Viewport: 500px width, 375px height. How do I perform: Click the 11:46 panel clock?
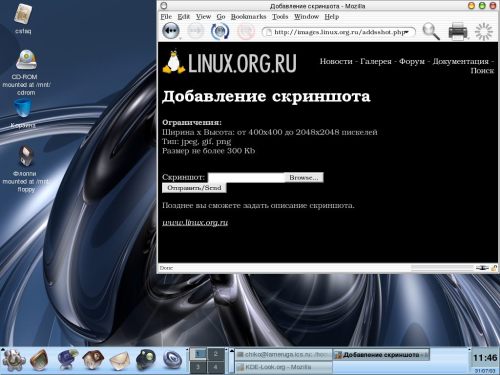coord(485,358)
